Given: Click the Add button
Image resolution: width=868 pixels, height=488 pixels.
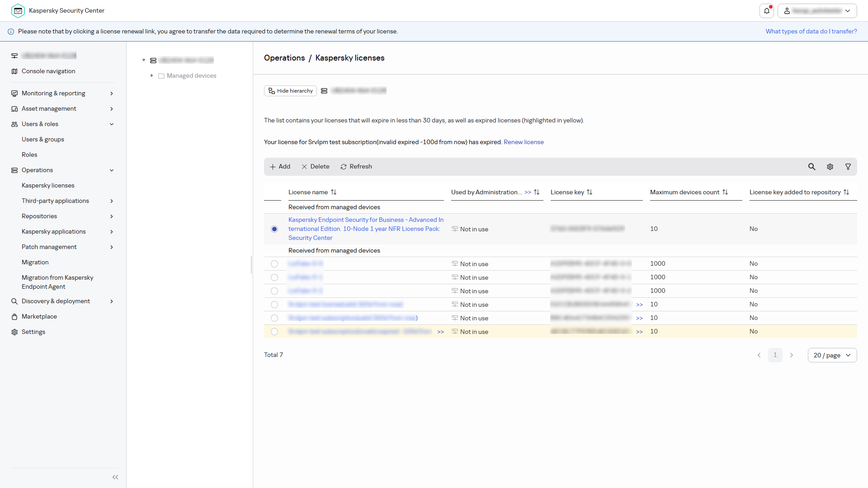Looking at the screenshot, I should click(x=280, y=167).
